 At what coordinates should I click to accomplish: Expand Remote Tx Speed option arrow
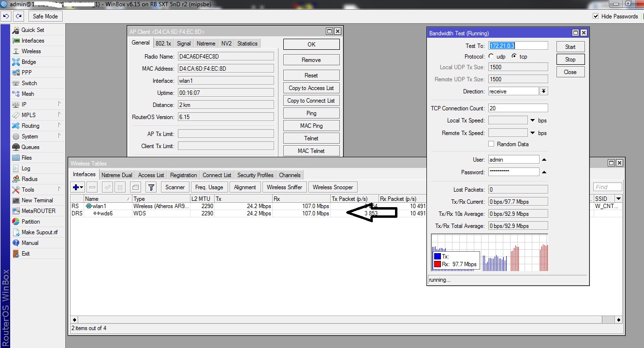pyautogui.click(x=533, y=133)
